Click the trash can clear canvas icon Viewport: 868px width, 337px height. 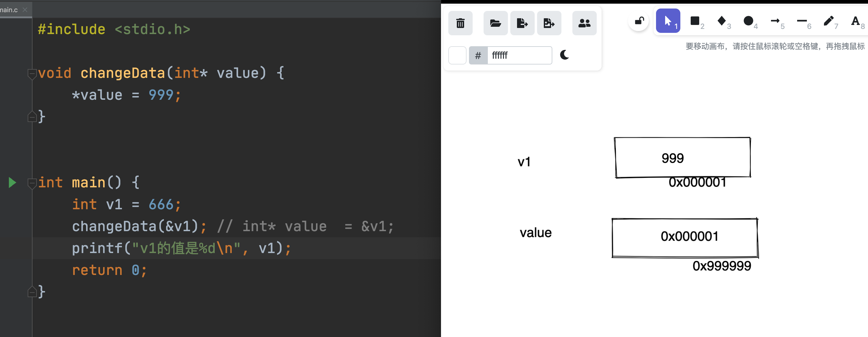click(x=460, y=23)
